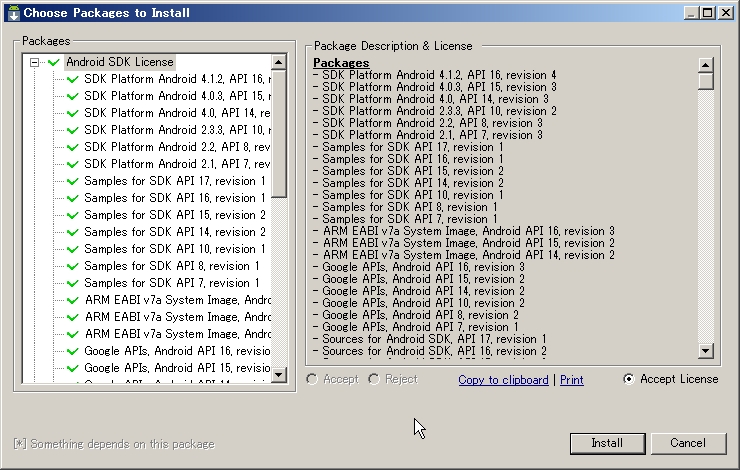This screenshot has height=470, width=740.
Task: Click the Install button
Action: (x=607, y=443)
